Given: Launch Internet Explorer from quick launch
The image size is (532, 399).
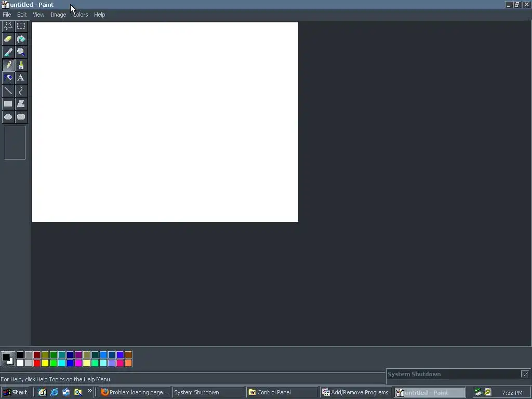Looking at the screenshot, I should pyautogui.click(x=54, y=392).
